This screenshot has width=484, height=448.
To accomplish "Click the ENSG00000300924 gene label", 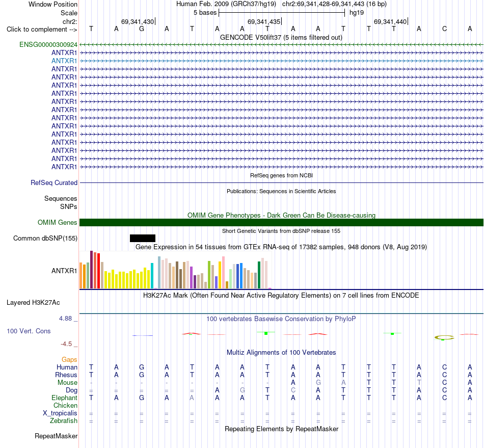I will pos(48,45).
